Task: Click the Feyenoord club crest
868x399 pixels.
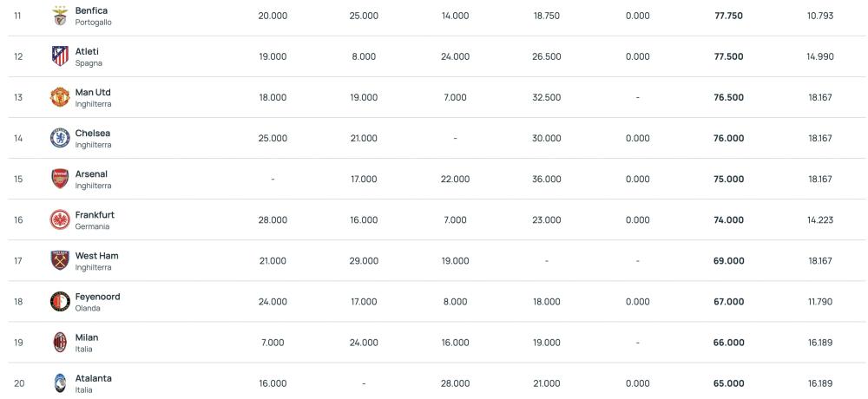Action: point(60,301)
